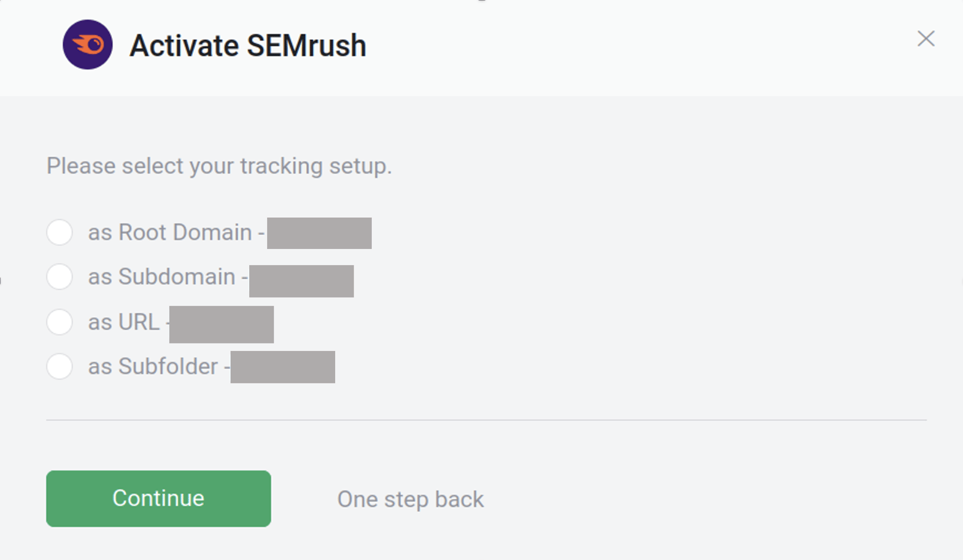Click the redacted box next to Subdomain
Image resolution: width=963 pixels, height=560 pixels.
pyautogui.click(x=301, y=281)
